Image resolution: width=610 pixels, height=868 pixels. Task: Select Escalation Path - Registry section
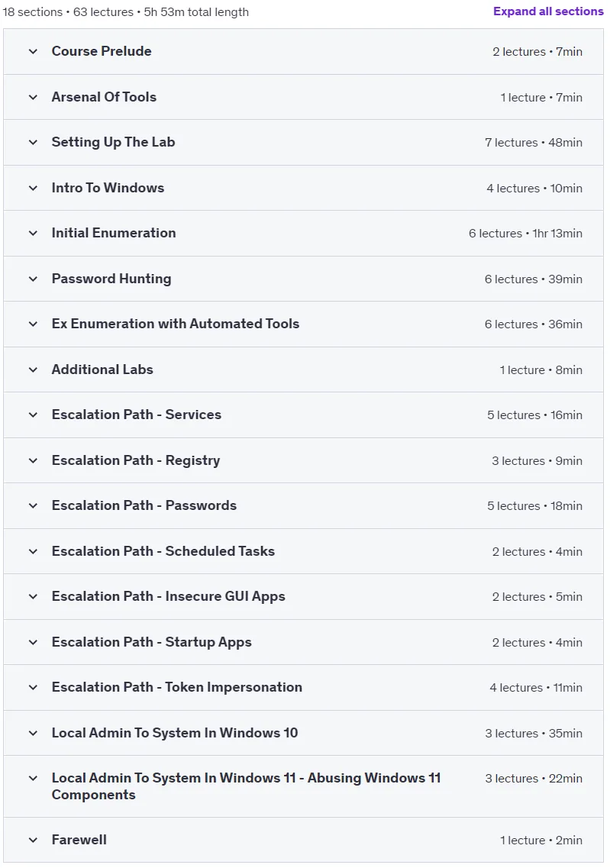[136, 460]
